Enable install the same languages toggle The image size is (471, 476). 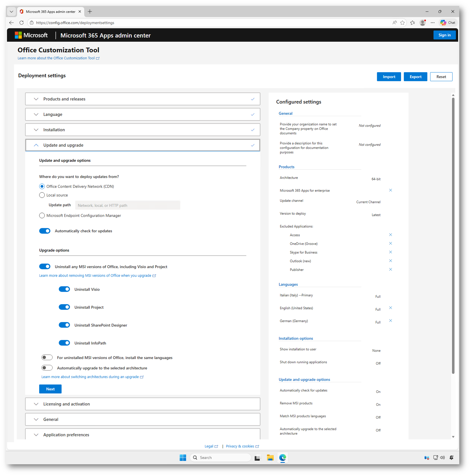[47, 357]
